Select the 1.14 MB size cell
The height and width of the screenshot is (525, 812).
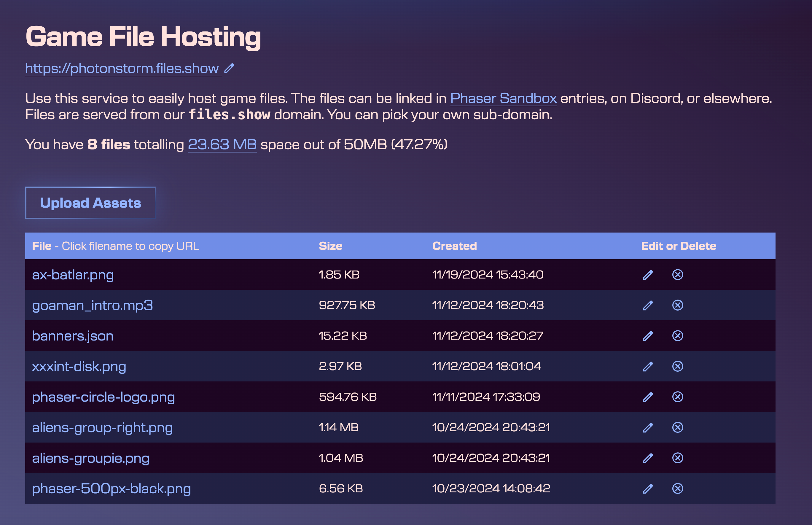coord(338,427)
